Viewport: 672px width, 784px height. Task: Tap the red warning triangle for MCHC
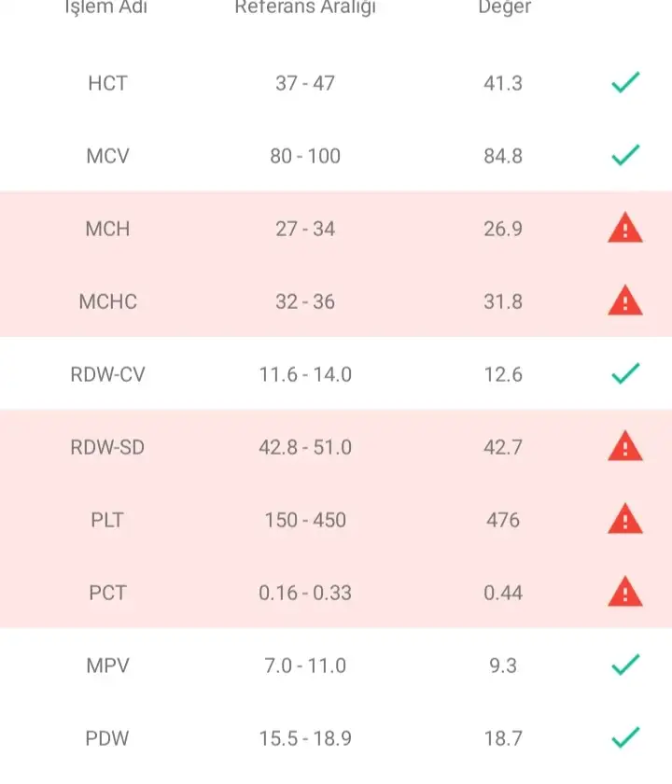tap(625, 301)
